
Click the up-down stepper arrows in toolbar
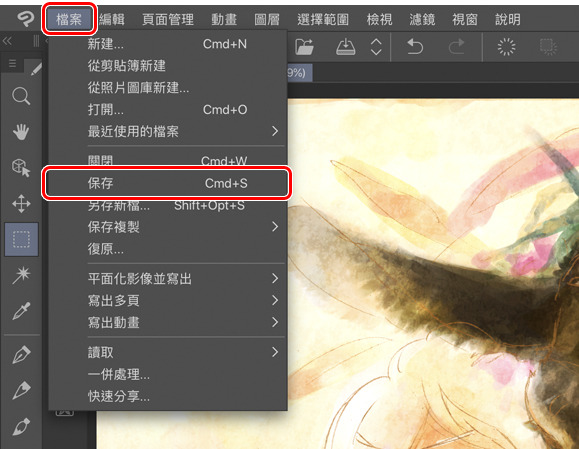[x=376, y=47]
